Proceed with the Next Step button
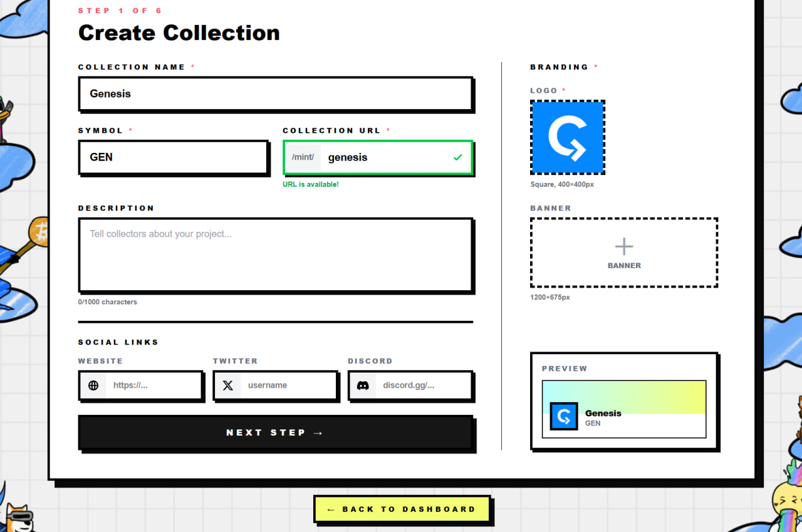The image size is (802, 532). tap(275, 432)
